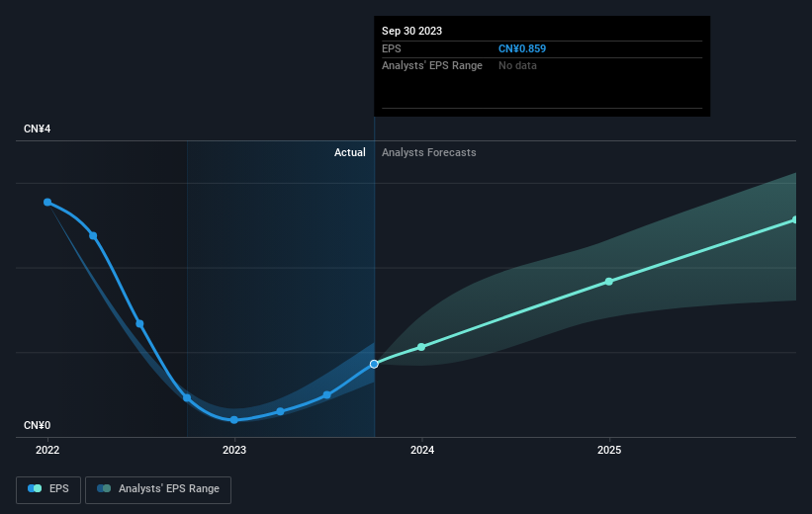The image size is (812, 514).
Task: Click the 2023 x-axis label
Action: (x=234, y=451)
